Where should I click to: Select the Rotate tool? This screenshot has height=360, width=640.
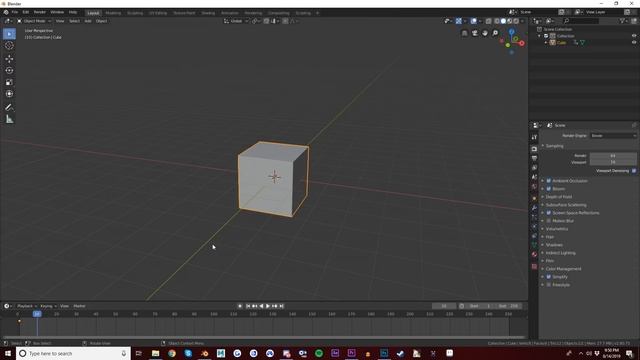point(9,71)
